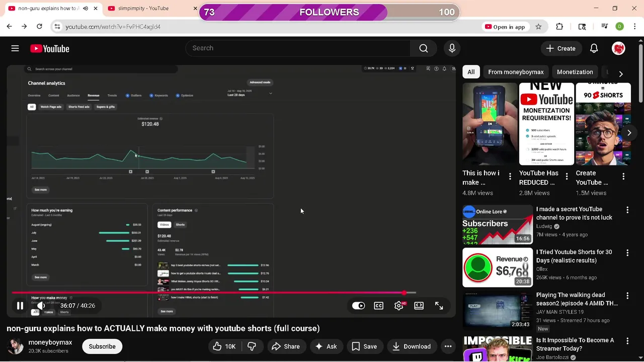This screenshot has width=644, height=362.
Task: Reload the page
Action: pyautogui.click(x=39, y=26)
